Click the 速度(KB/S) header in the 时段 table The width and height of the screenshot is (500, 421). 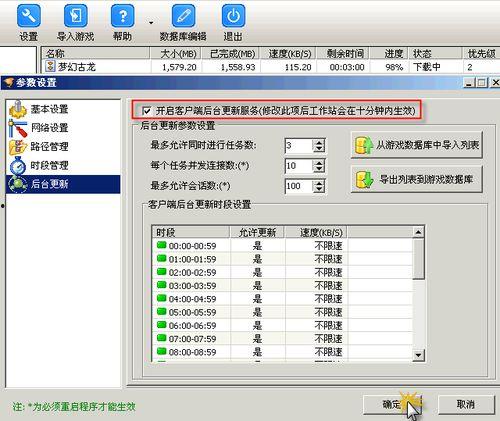316,232
